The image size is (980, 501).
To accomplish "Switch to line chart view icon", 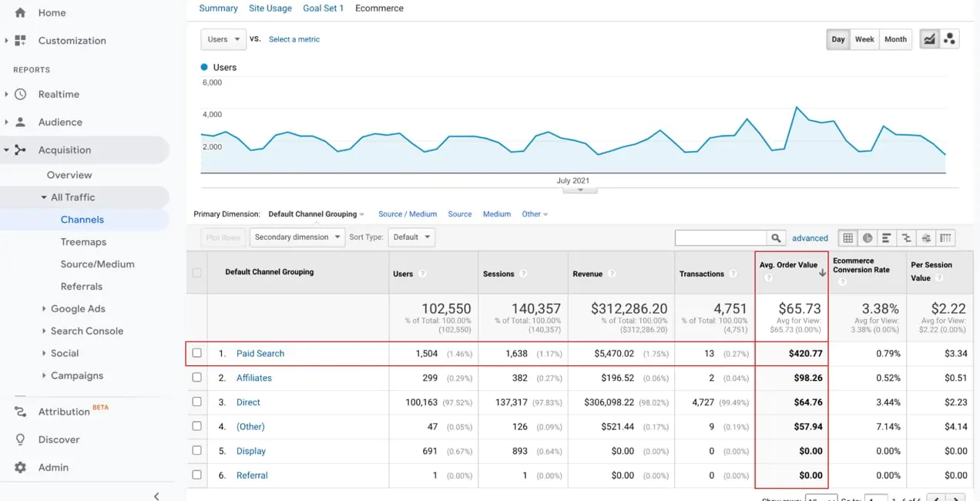I will (930, 39).
